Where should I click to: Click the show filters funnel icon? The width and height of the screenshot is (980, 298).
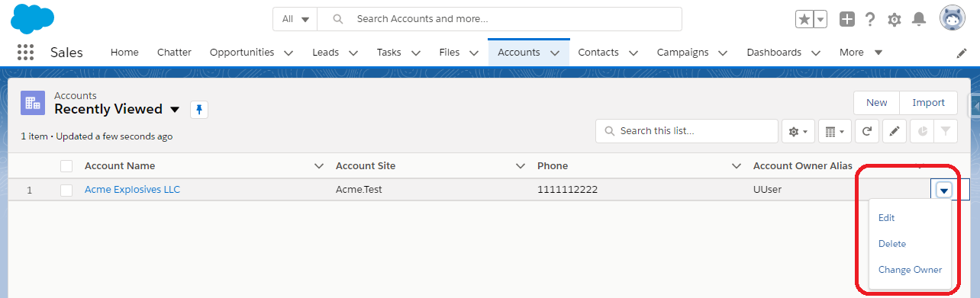(x=946, y=131)
